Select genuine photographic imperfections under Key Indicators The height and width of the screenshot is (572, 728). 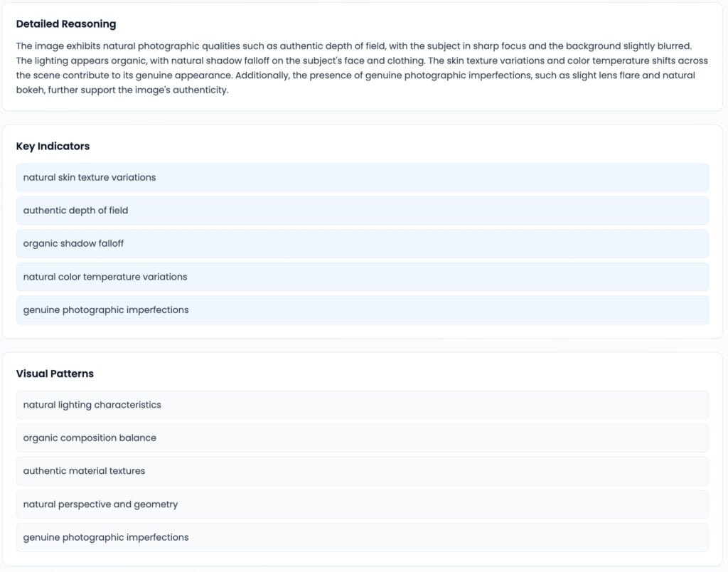click(x=362, y=310)
